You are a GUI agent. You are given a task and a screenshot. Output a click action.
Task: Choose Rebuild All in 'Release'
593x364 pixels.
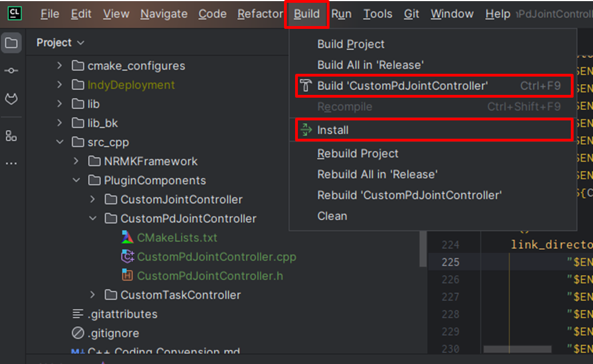click(433, 174)
